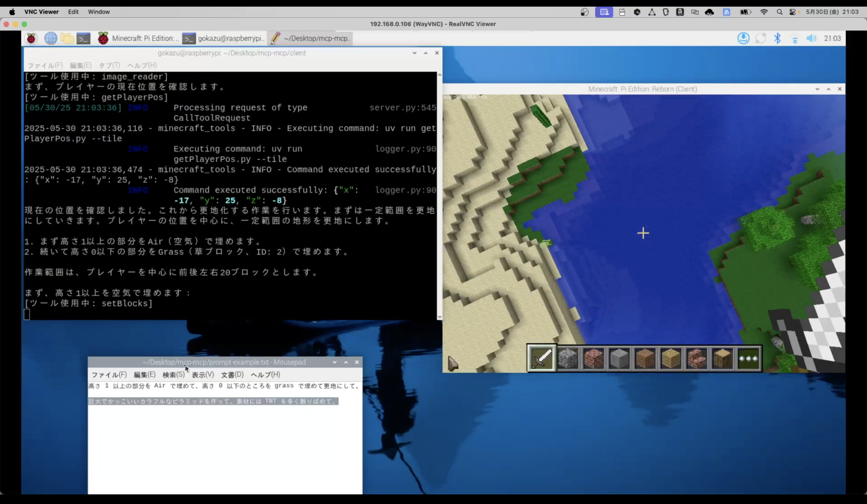The image size is (867, 504).
Task: Open the terminal's ファイル(F) menu
Action: 45,65
